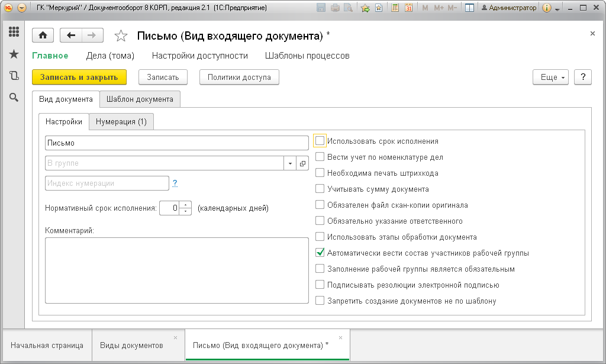Click the save (floppy disk) icon
Viewport: 606px width, 364px height.
(x=321, y=8)
